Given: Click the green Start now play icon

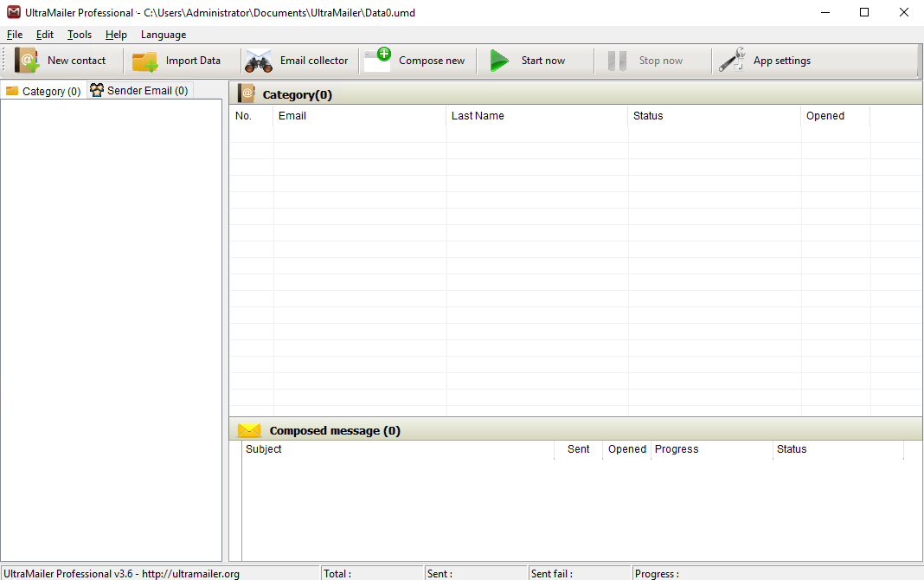Looking at the screenshot, I should point(499,60).
